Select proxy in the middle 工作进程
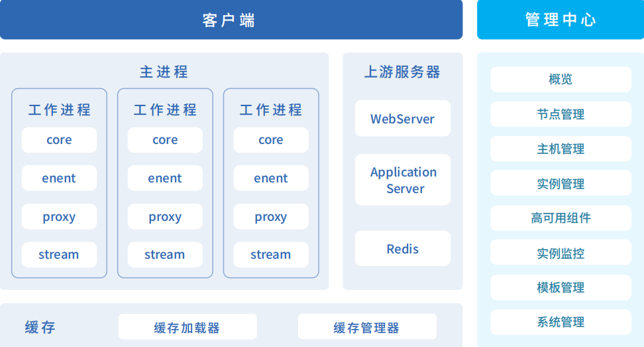 tap(165, 217)
